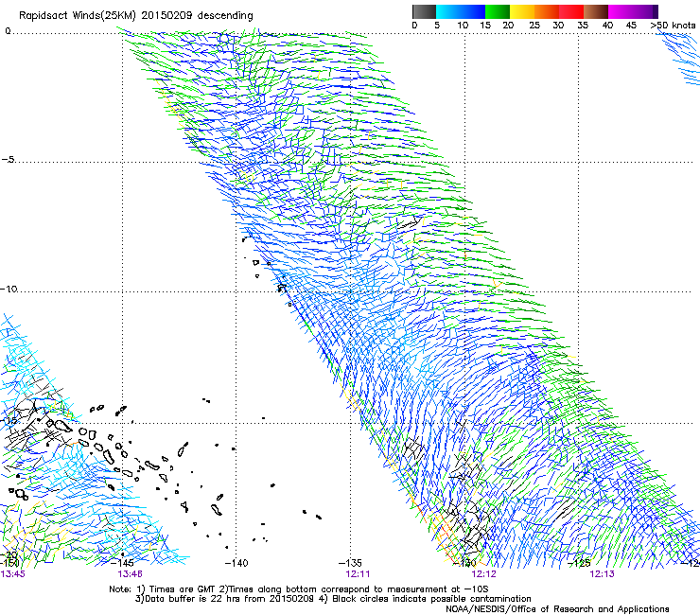
Task: Click the '40' label under the color scale
Action: point(607,26)
